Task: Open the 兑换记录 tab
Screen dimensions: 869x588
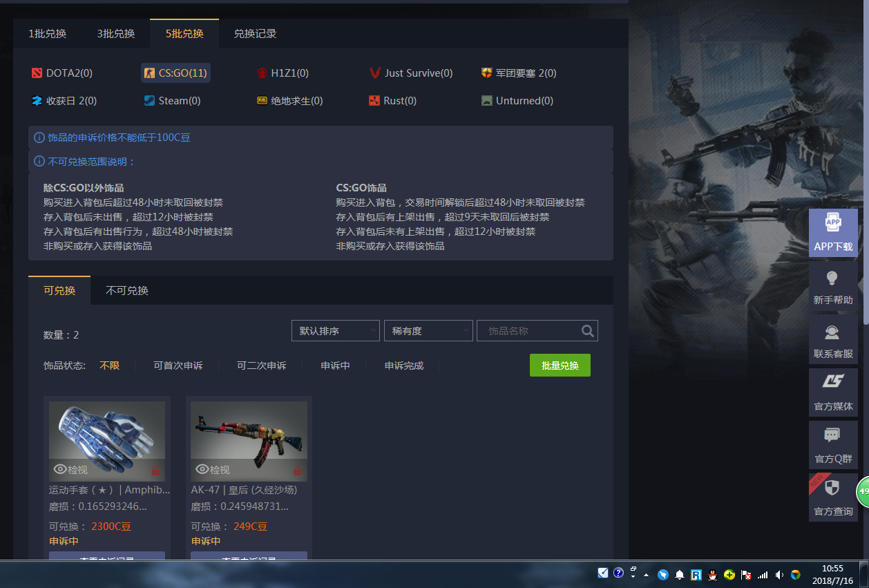Action: pos(255,34)
